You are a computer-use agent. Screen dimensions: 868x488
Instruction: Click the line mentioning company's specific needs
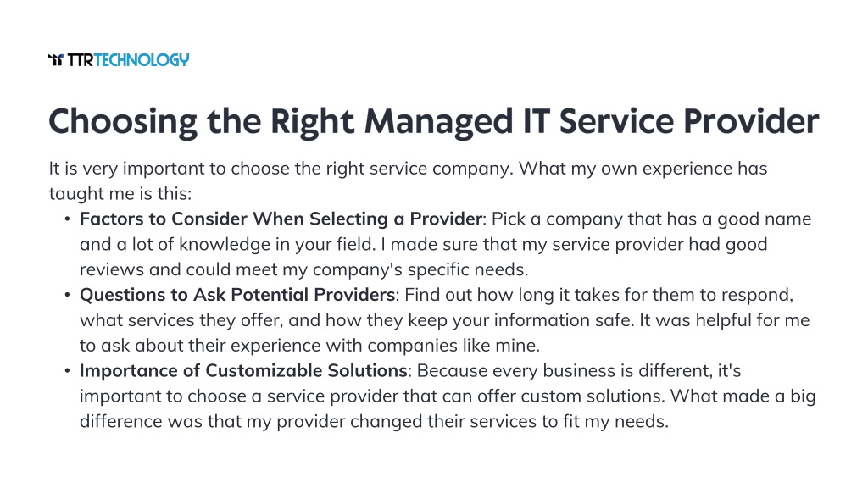click(304, 269)
